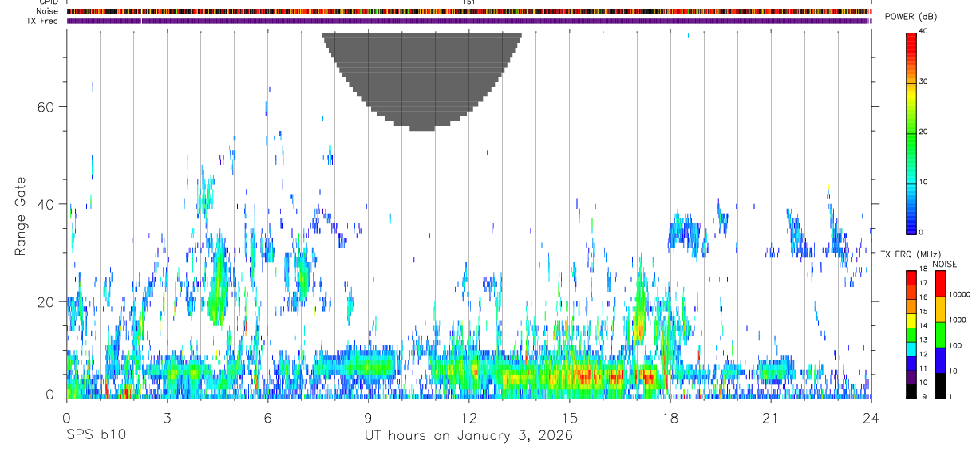Click the '40' label on the POWER scale
The height and width of the screenshot is (452, 980).
[924, 32]
